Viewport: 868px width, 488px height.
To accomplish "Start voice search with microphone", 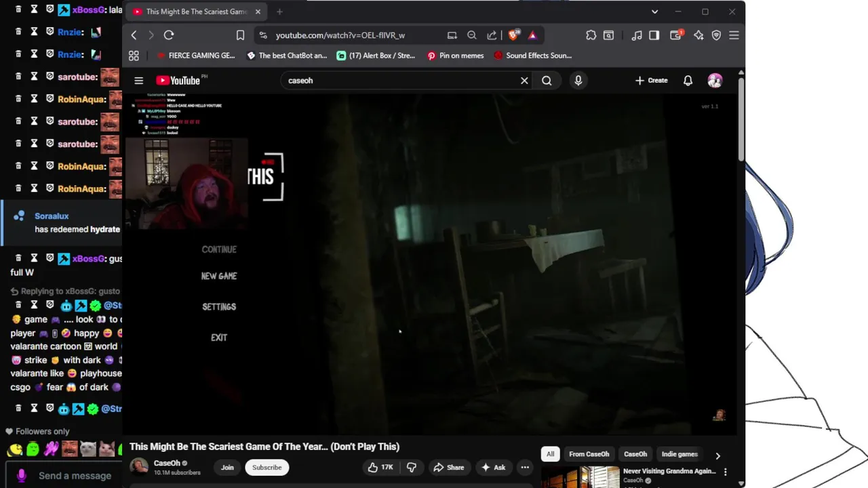I will [x=578, y=81].
